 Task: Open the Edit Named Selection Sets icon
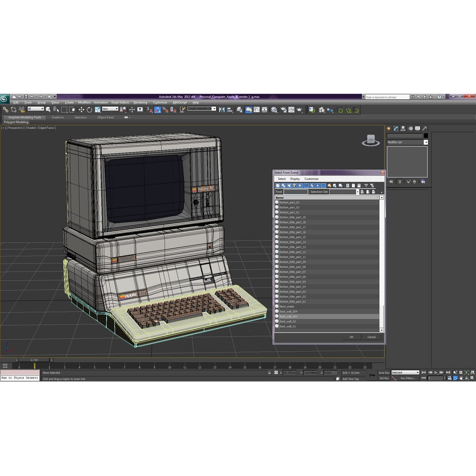[x=182, y=110]
